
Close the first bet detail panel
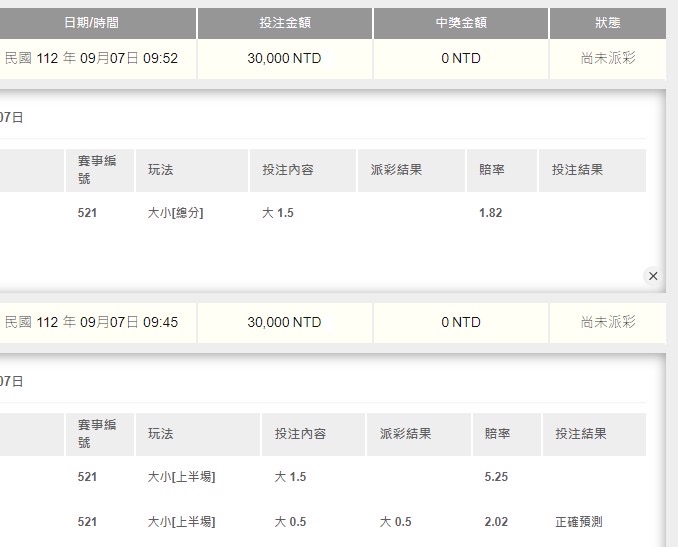[653, 276]
